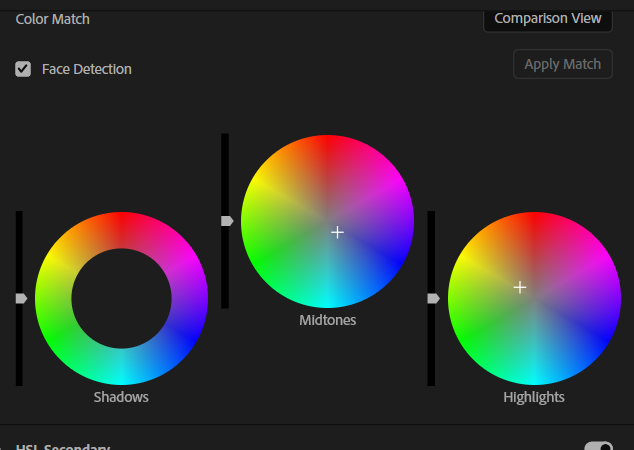This screenshot has height=450, width=634.
Task: Click the Apply Match button
Action: (562, 64)
